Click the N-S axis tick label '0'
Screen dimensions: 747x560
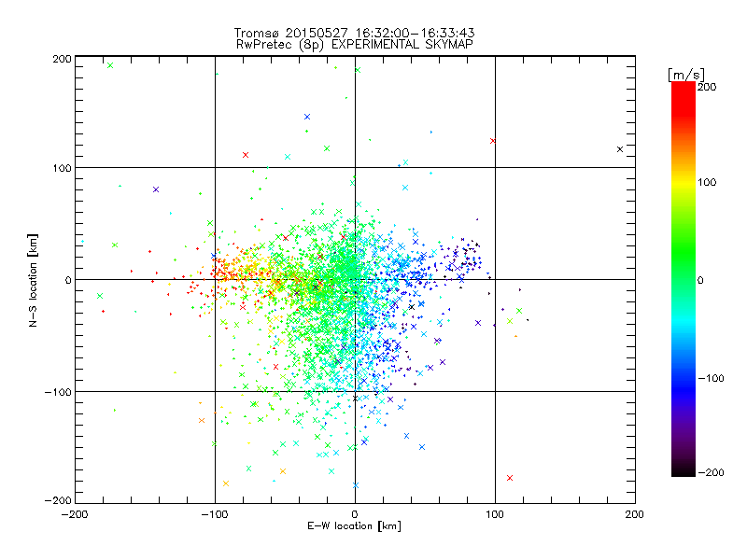pyautogui.click(x=68, y=280)
